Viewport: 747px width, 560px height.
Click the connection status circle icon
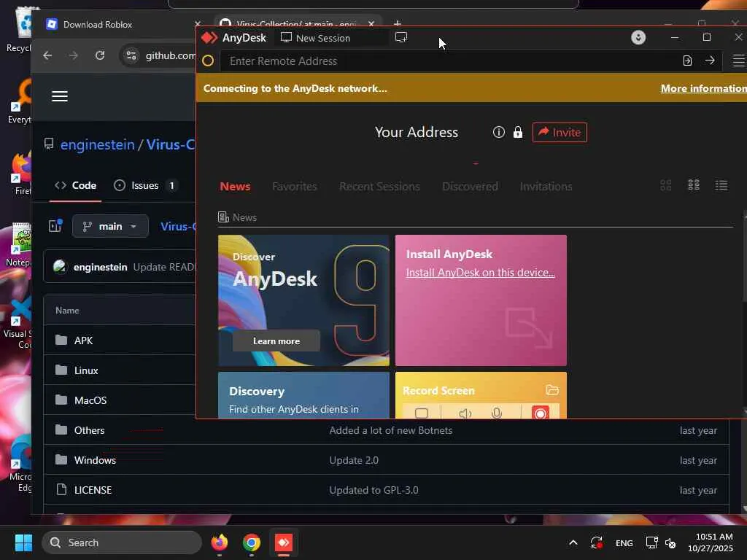[208, 61]
